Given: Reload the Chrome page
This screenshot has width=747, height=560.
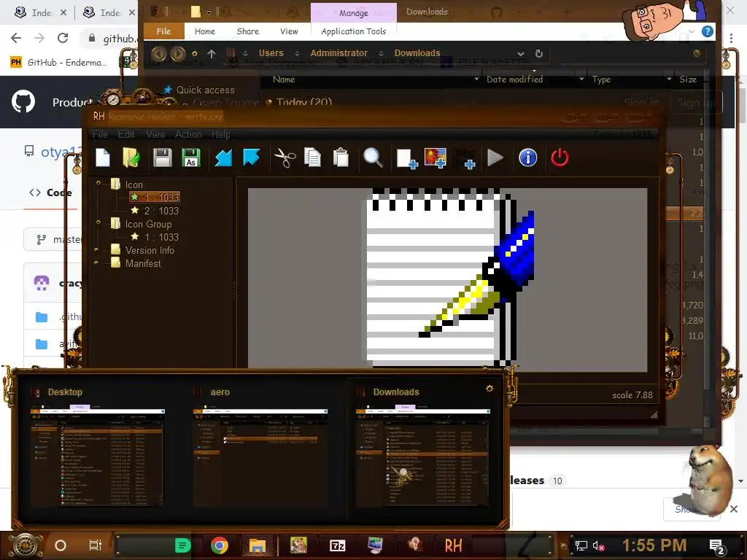Looking at the screenshot, I should coord(63,38).
